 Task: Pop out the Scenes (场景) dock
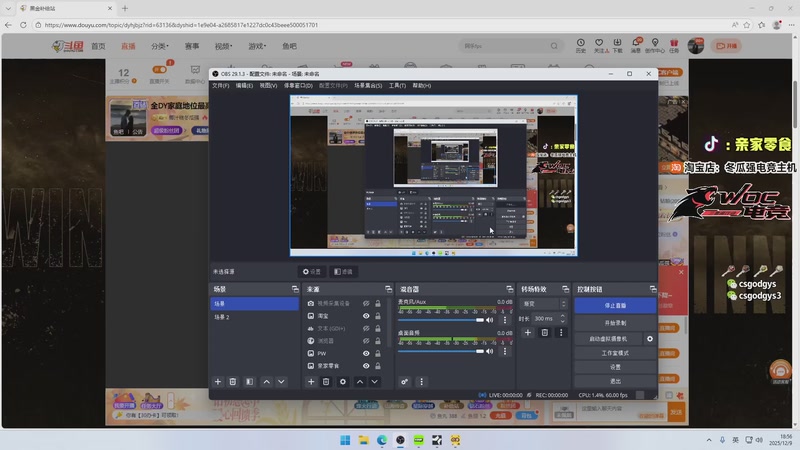point(295,289)
